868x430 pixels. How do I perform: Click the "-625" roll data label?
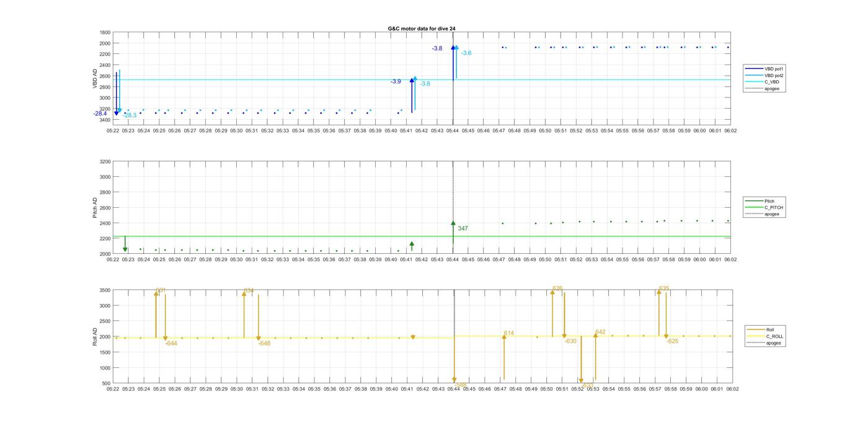673,341
